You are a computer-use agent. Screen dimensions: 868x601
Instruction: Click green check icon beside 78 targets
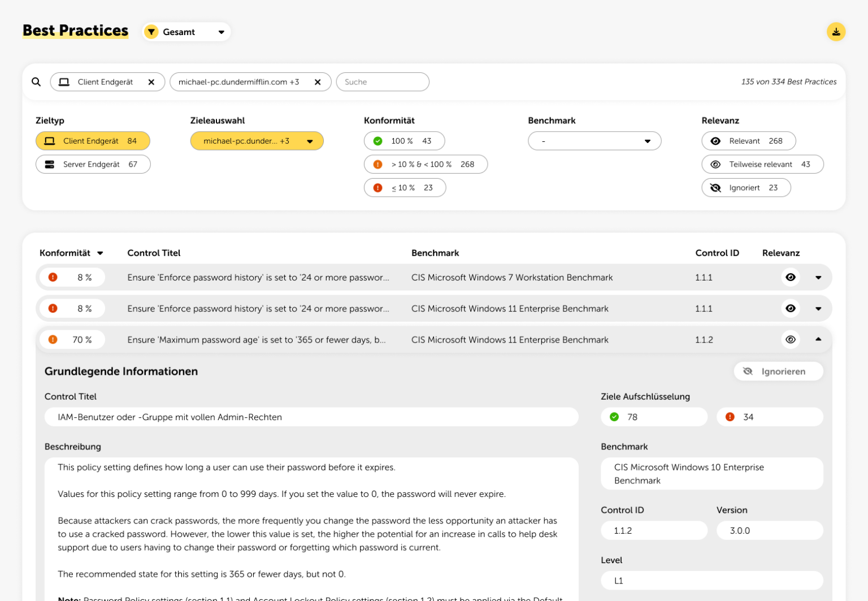pyautogui.click(x=614, y=417)
